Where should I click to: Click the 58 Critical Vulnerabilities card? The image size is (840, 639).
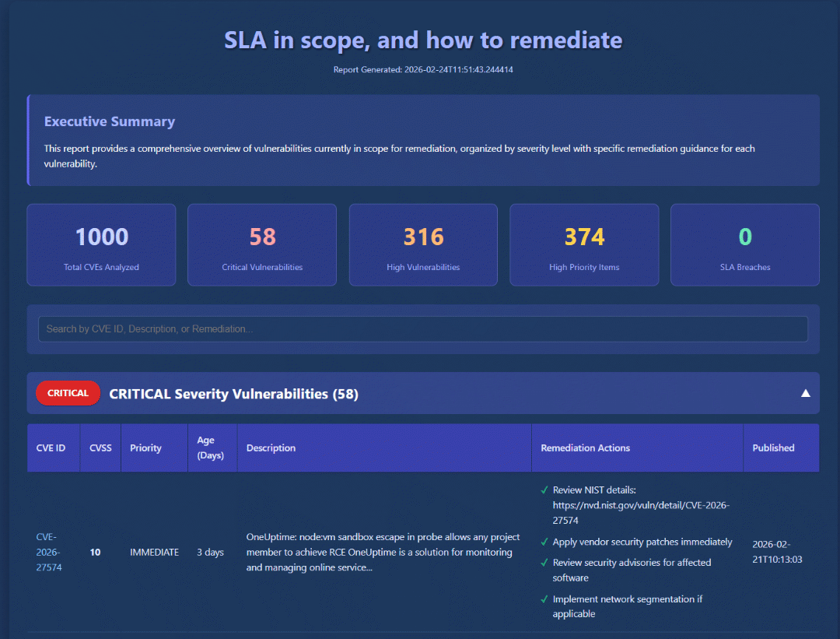coord(262,244)
